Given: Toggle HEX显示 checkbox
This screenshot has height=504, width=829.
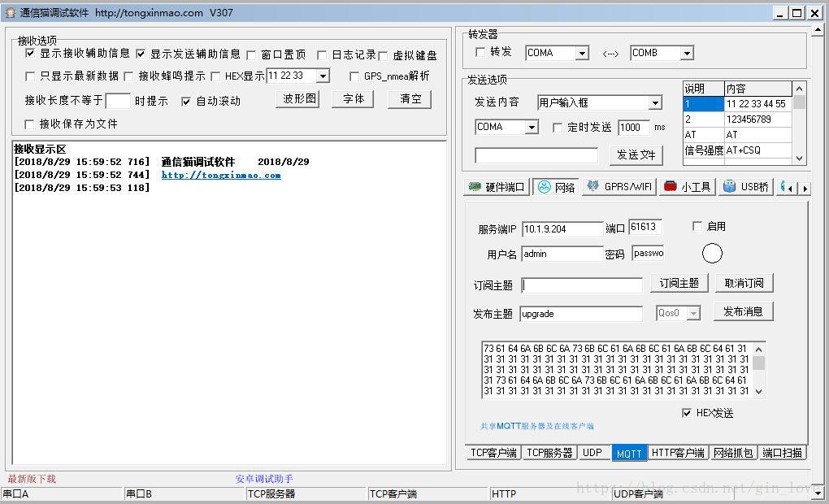Looking at the screenshot, I should [215, 76].
